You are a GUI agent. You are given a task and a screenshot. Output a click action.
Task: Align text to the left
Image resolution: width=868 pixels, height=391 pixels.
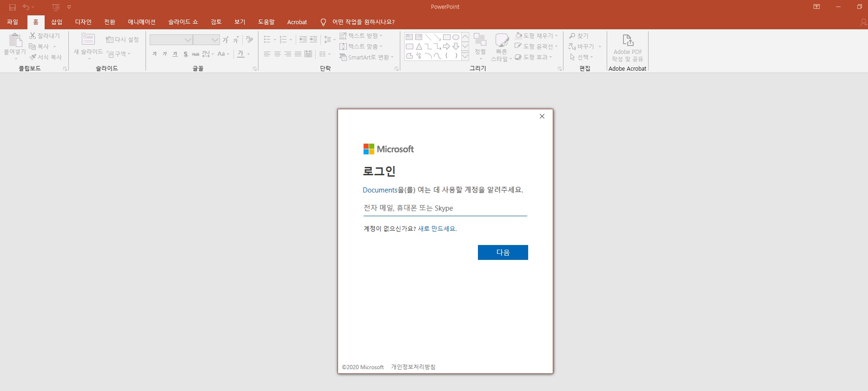click(267, 54)
